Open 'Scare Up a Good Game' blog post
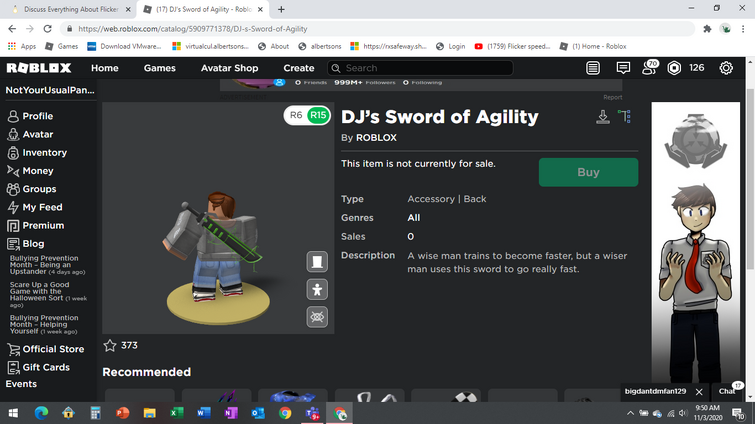The image size is (755, 424). (x=48, y=295)
